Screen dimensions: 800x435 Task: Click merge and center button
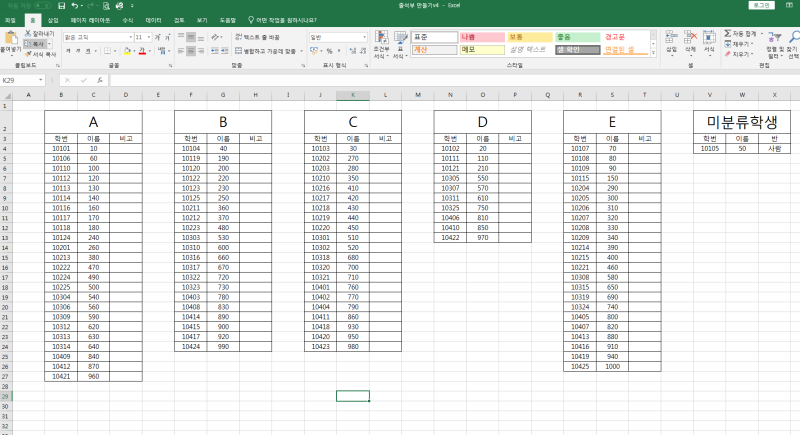click(x=265, y=51)
